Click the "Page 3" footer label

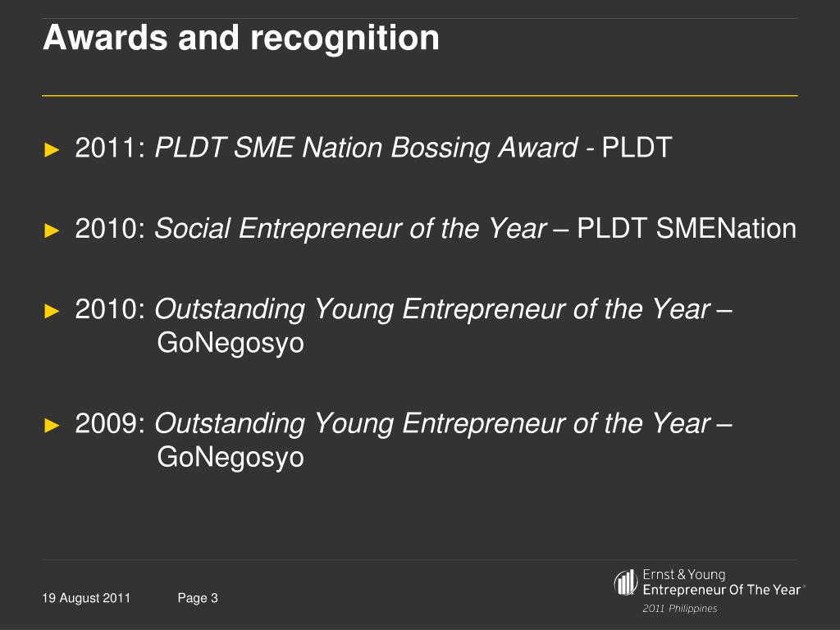pos(198,598)
